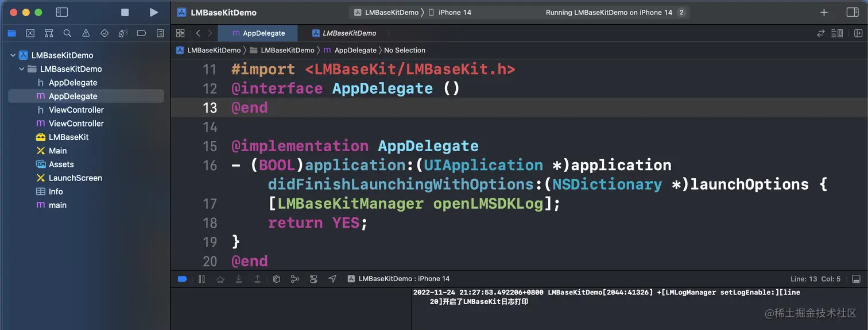The height and width of the screenshot is (330, 868).
Task: Go forward in editor history
Action: [x=210, y=33]
